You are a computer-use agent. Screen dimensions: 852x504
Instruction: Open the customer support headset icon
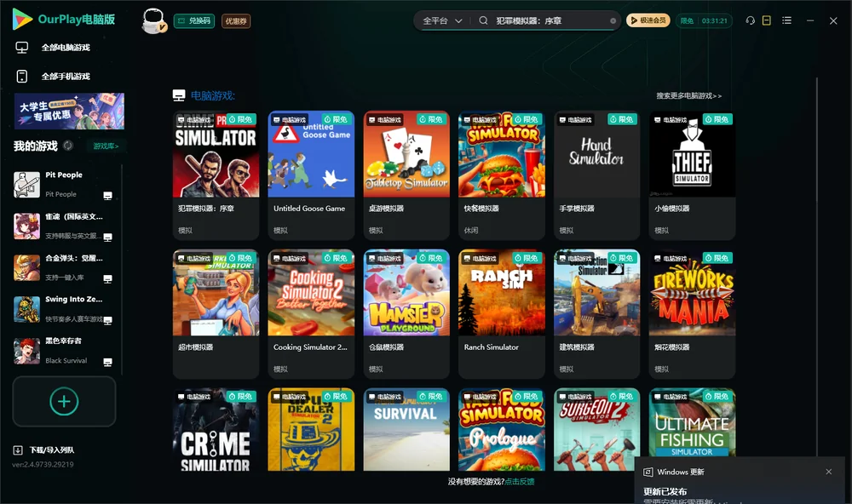pyautogui.click(x=750, y=20)
